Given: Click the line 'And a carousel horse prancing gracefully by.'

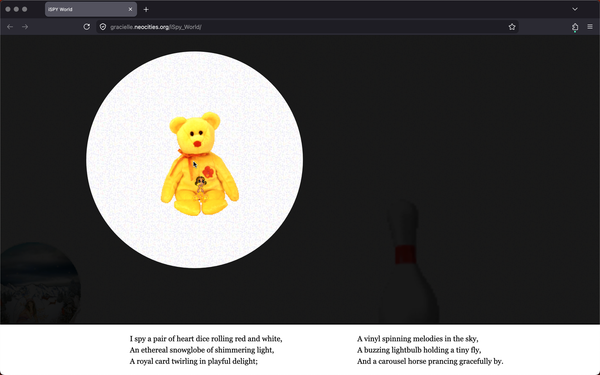Looking at the screenshot, I should [430, 361].
